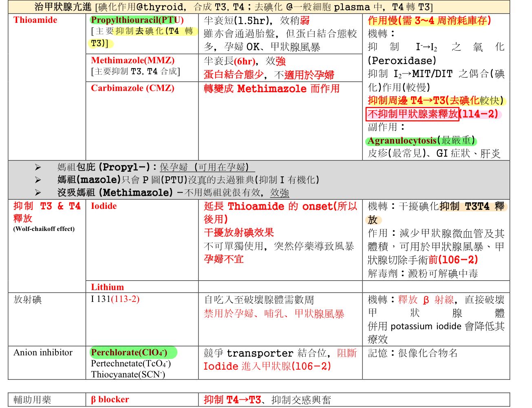532x408 pixels.
Task: Click the red-boxed text 不抑制甲狀腺素釋放
Action: tap(413, 114)
